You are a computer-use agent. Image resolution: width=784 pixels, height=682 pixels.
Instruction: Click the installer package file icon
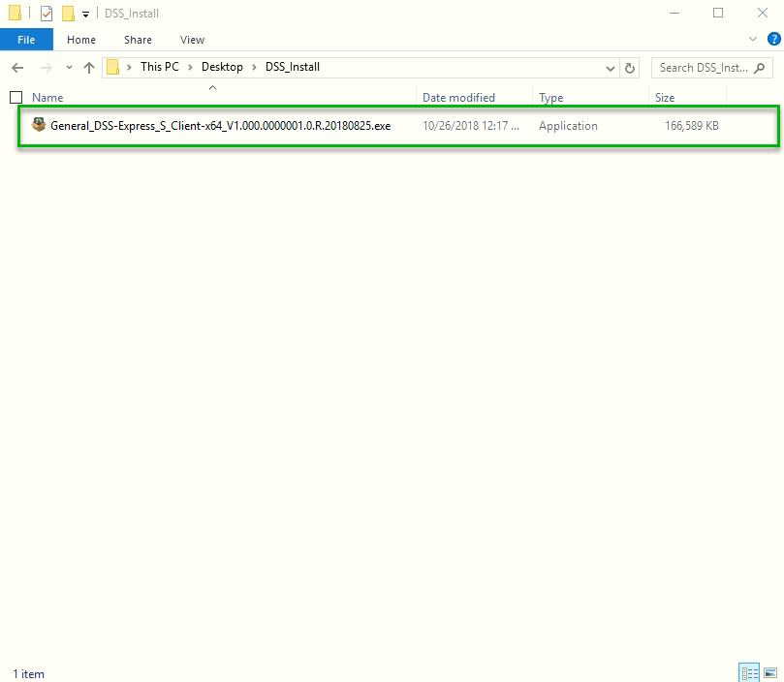pyautogui.click(x=39, y=125)
